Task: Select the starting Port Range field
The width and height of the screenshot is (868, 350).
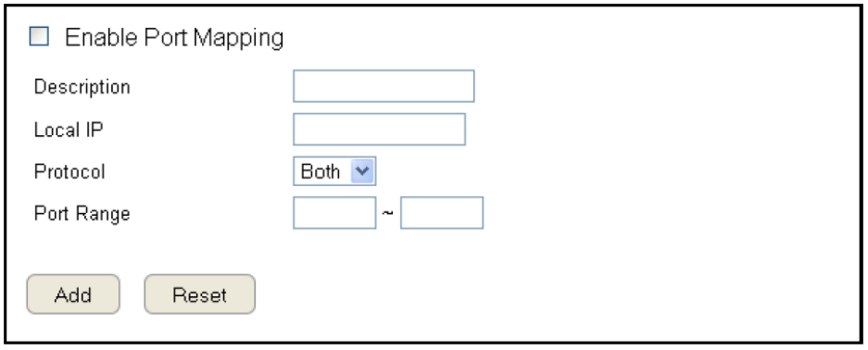Action: 334,213
